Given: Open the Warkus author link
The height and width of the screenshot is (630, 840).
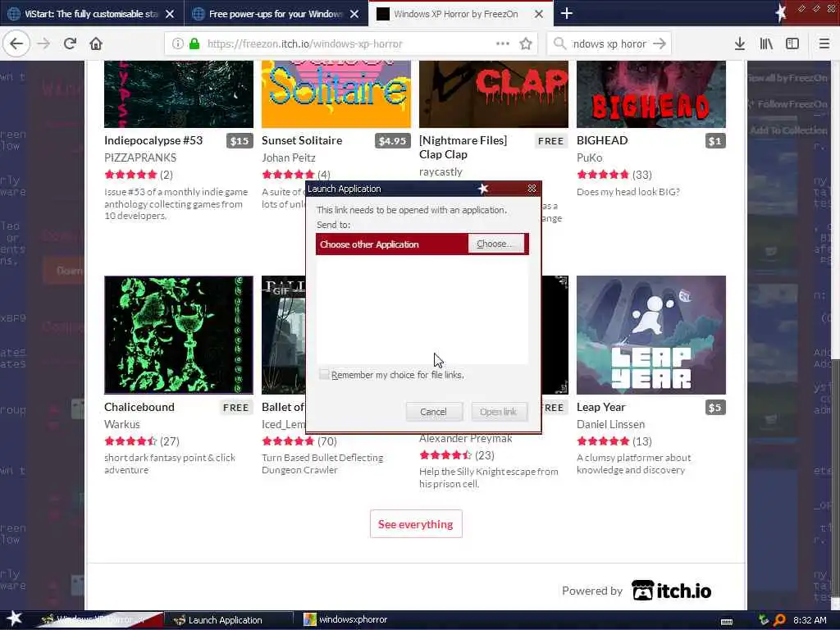Looking at the screenshot, I should pyautogui.click(x=122, y=424).
